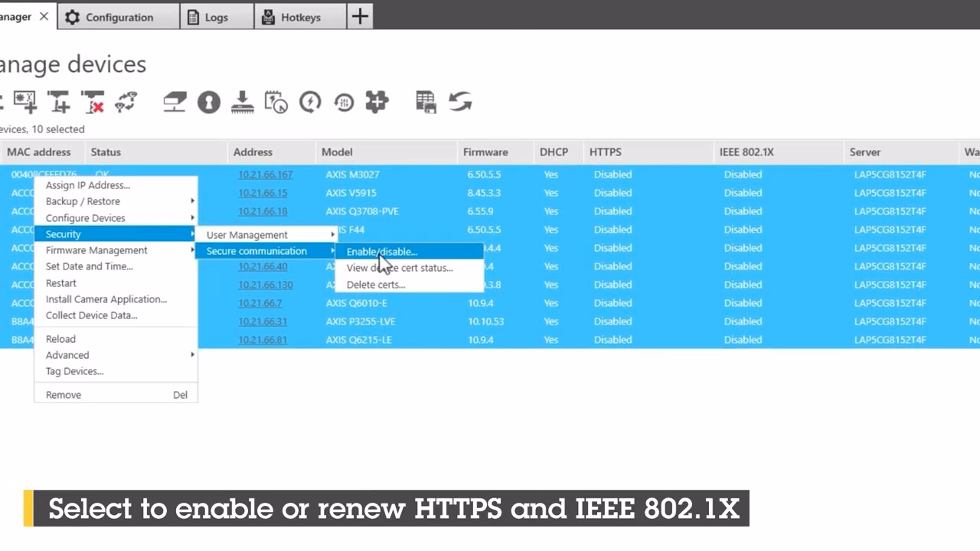Image resolution: width=980 pixels, height=551 pixels.
Task: Click the 10.21.66.31 address link
Action: 263,321
